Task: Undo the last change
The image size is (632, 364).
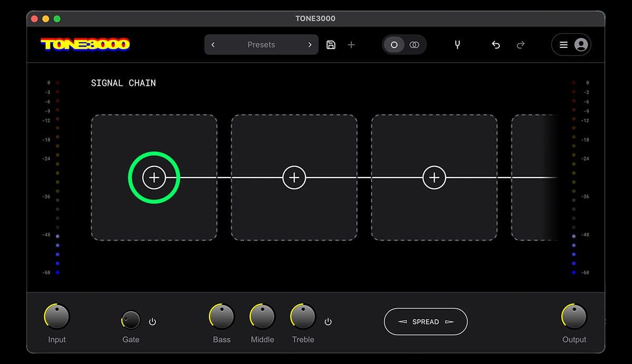Action: coord(496,45)
